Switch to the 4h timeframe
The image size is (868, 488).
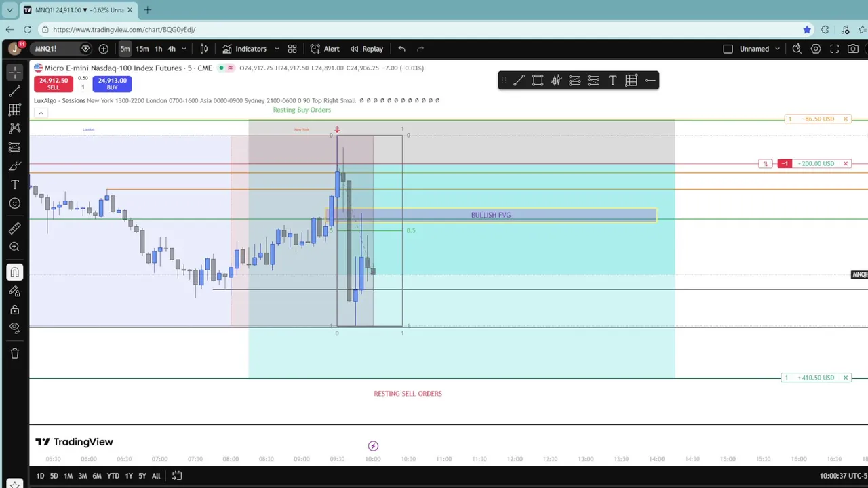click(172, 49)
